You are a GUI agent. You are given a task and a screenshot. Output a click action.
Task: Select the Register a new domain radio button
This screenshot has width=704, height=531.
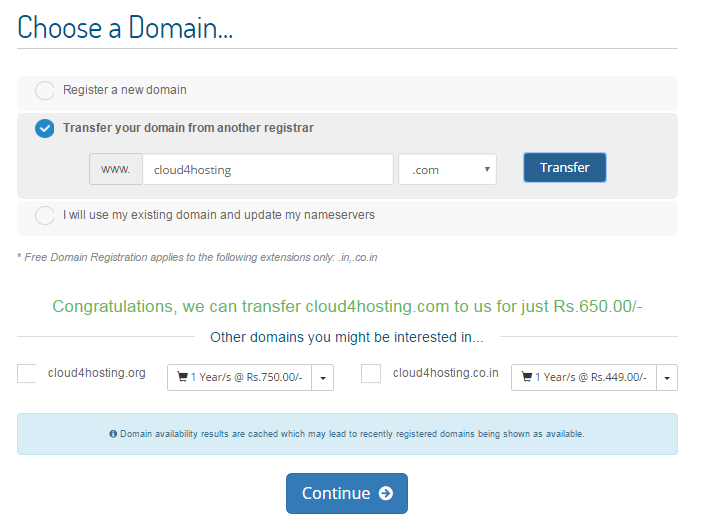tap(45, 91)
